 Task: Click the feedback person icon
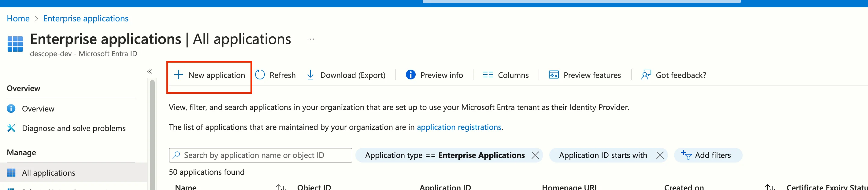646,75
